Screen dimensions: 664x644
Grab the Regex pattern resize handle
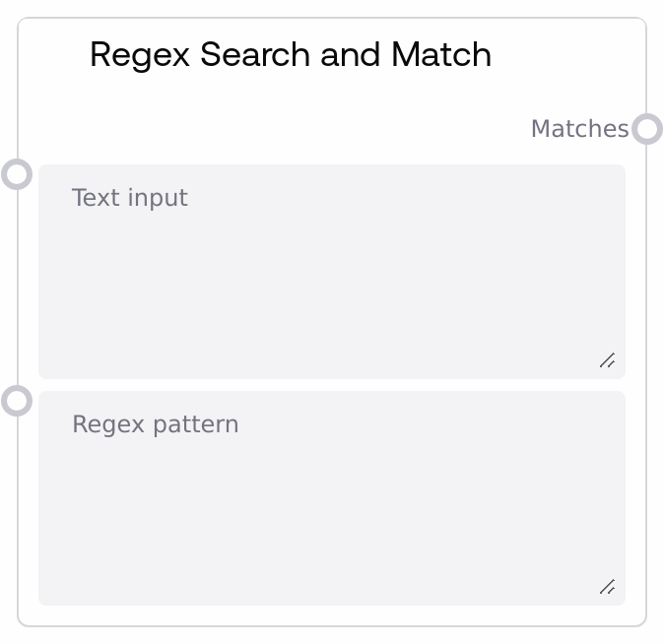click(x=607, y=587)
